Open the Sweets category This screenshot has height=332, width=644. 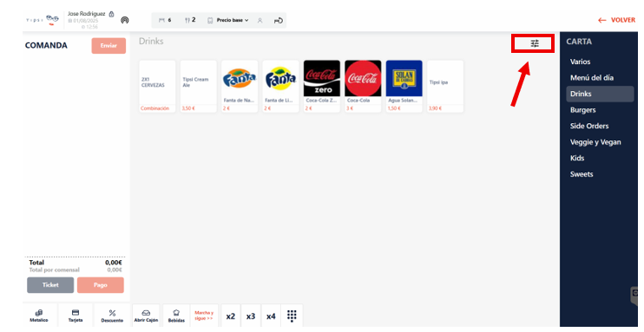pos(582,174)
